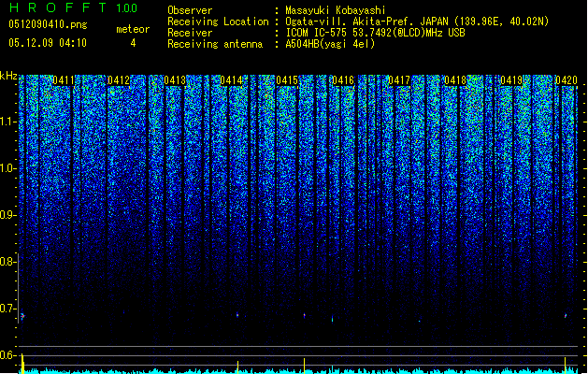588x374 pixels.
Task: Click the yellow intensity spike under the 0420 label
Action: point(566,365)
